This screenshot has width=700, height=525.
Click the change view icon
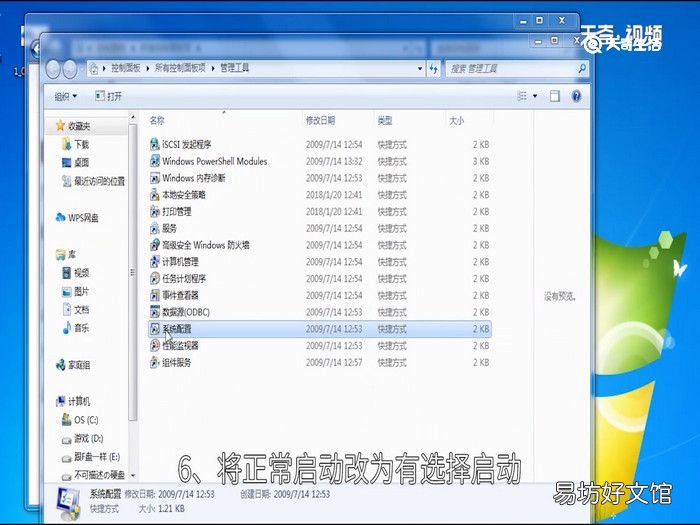(x=522, y=96)
